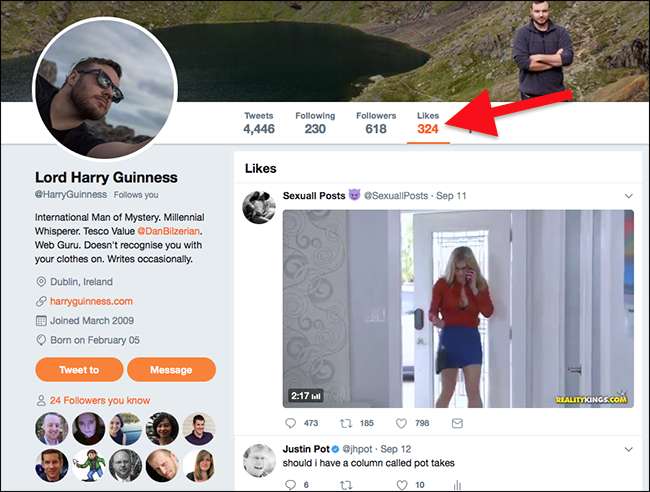Image resolution: width=650 pixels, height=492 pixels.
Task: Click envelope icon under the video tweet
Action: [x=457, y=423]
